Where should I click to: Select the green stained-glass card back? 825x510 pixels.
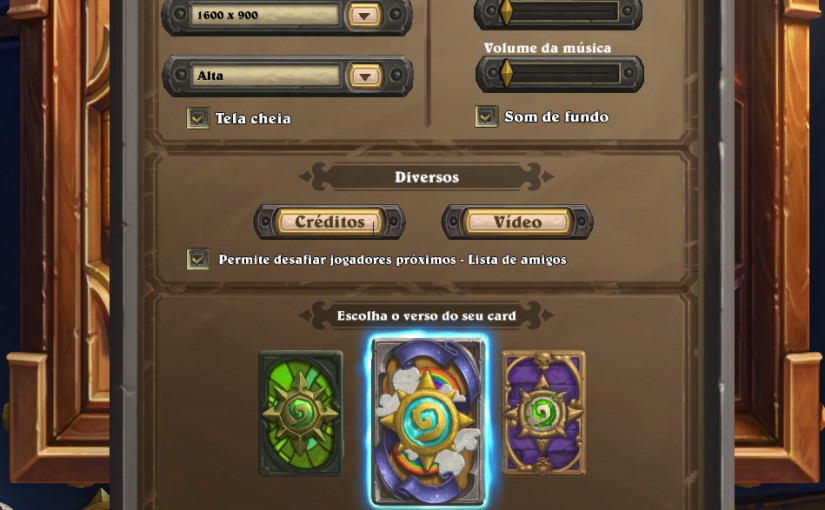coord(300,413)
